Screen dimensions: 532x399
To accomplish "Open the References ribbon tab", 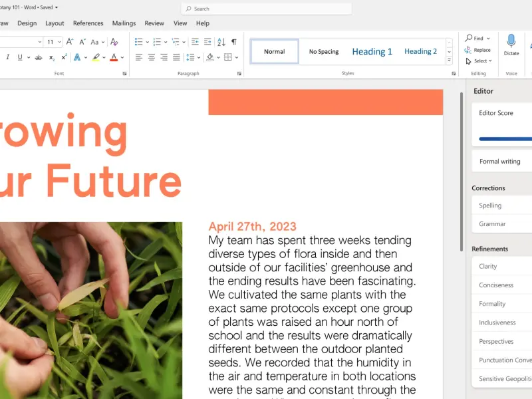I will [88, 23].
